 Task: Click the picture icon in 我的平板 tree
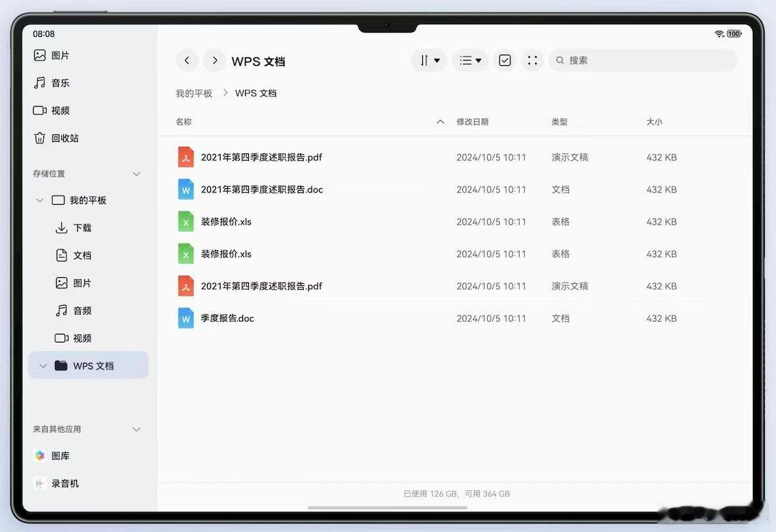[x=61, y=283]
